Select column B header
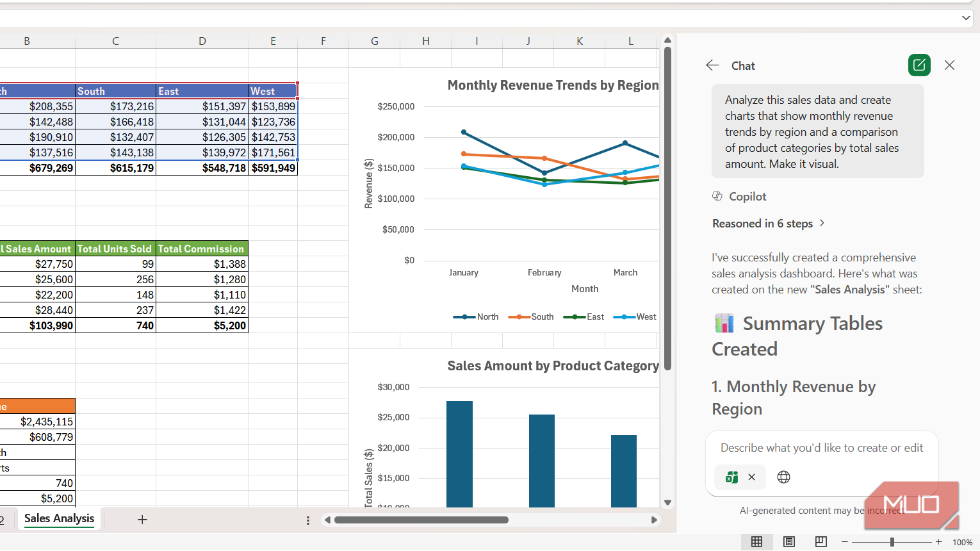Image resolution: width=980 pixels, height=551 pixels. point(27,41)
